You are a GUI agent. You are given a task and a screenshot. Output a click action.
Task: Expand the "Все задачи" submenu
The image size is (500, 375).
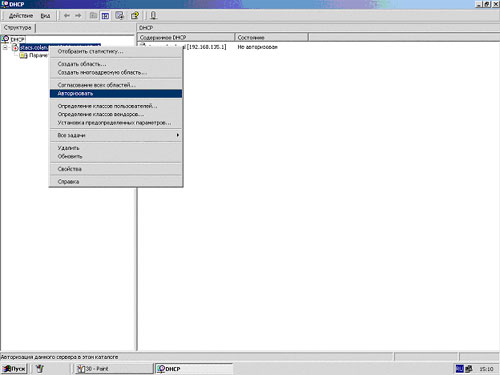116,135
